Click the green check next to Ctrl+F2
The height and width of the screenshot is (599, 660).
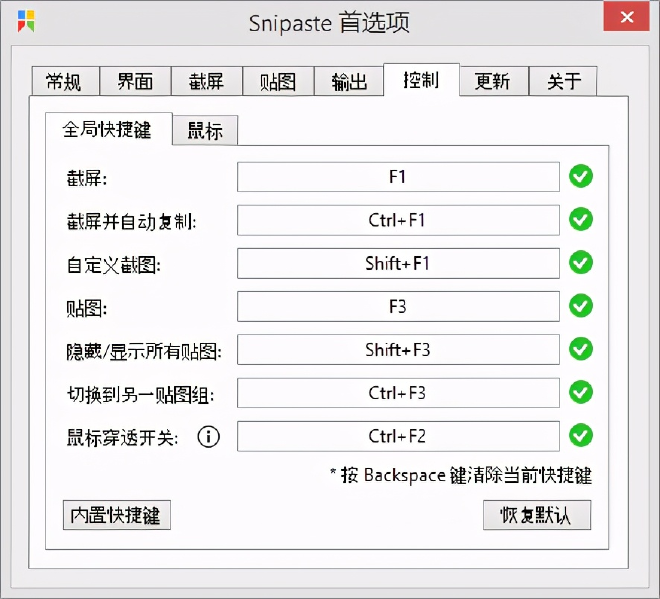581,435
